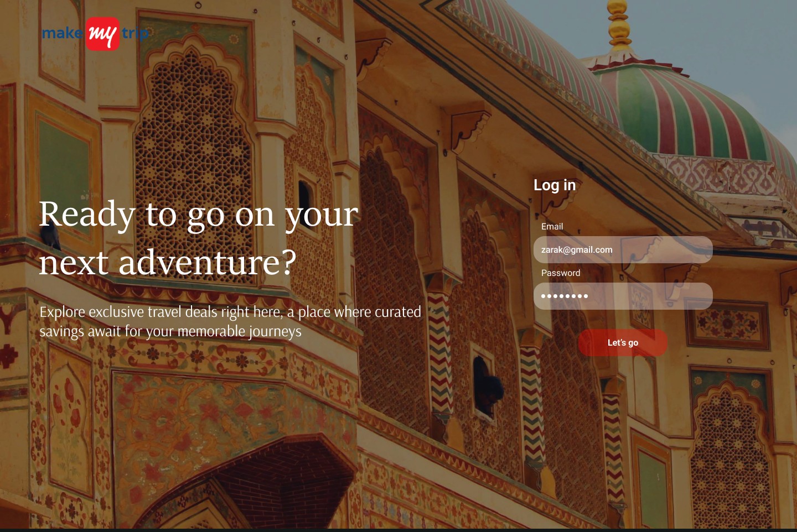Click the 'Explore exclusive travel deals' subtitle line
Viewport: 797px width, 532px height.
(230, 312)
